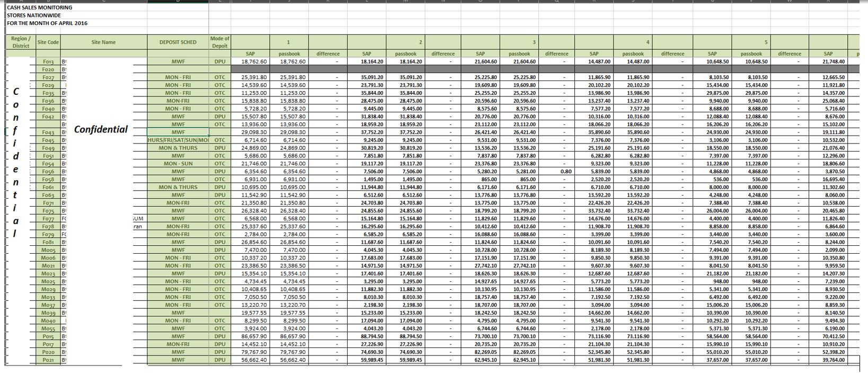This screenshot has width=868, height=374.
Task: Click site code F020 cell
Action: [48, 69]
